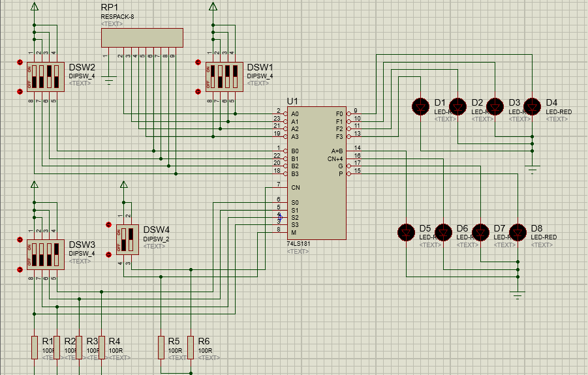Toggle DSW1 lower red actuator dot
This screenshot has height=375, width=588.
pos(198,92)
